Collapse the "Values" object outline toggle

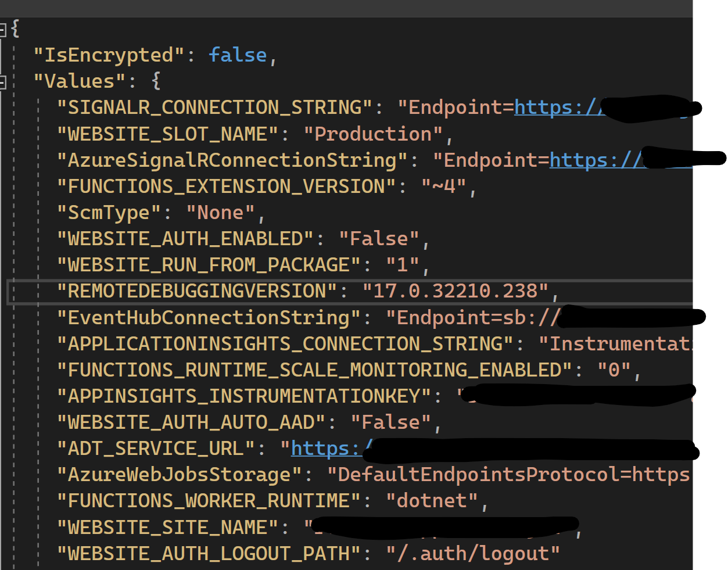coord(2,82)
